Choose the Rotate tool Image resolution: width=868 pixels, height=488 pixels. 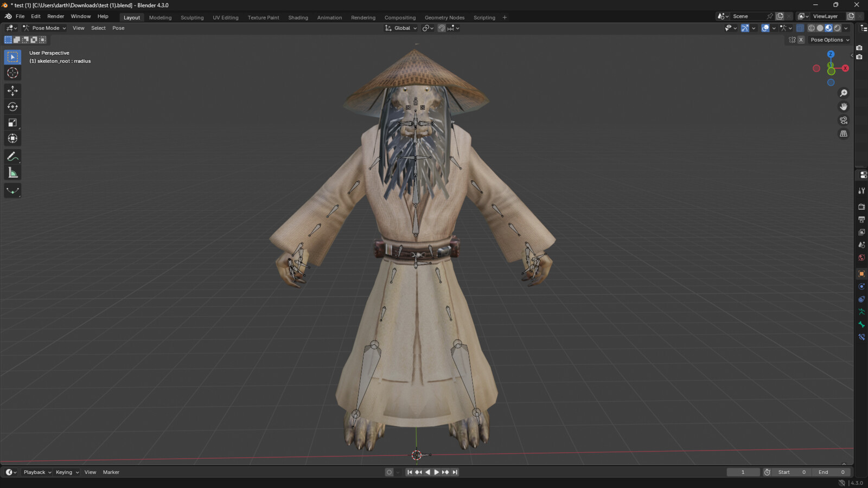pos(12,107)
